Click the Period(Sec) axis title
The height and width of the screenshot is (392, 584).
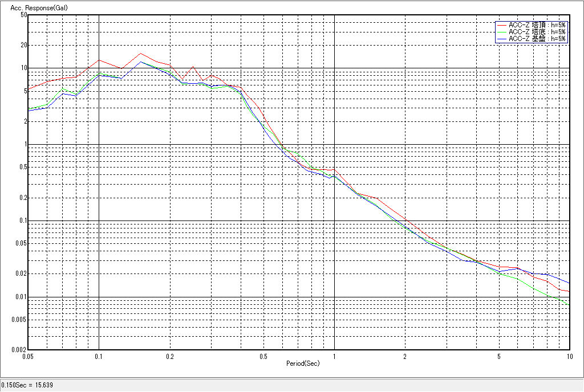302,363
